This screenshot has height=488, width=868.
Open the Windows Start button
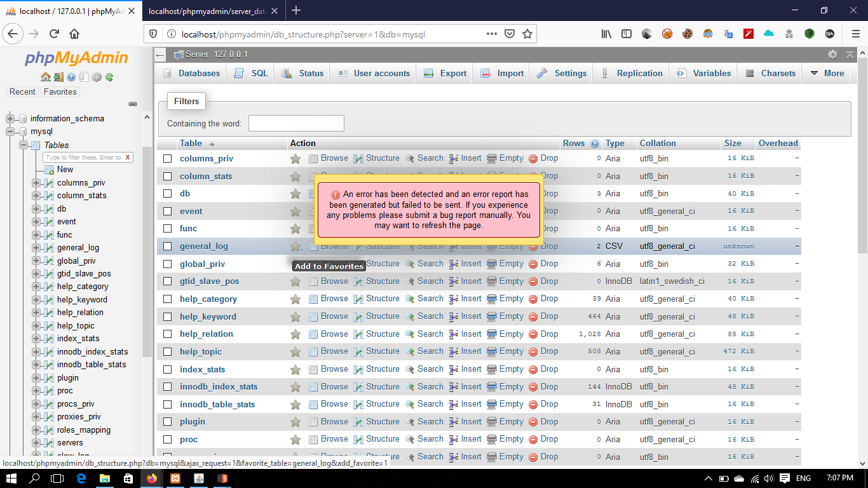tap(11, 477)
